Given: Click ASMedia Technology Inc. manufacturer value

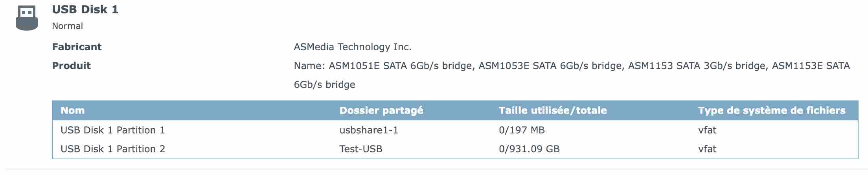Looking at the screenshot, I should point(353,47).
